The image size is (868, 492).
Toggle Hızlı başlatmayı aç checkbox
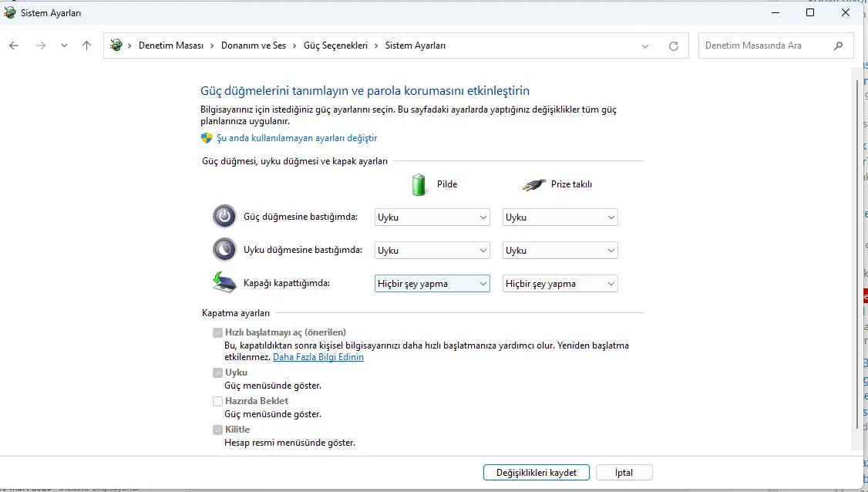point(217,332)
